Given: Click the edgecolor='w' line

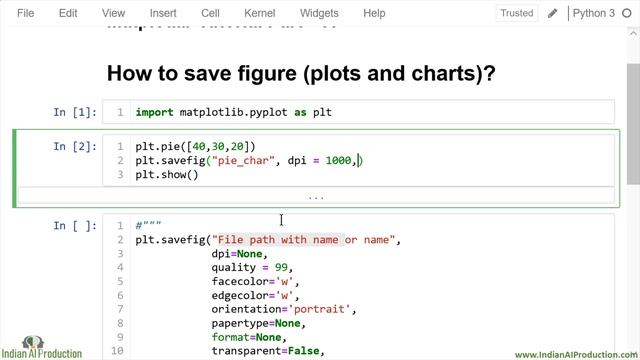Looking at the screenshot, I should [255, 295].
